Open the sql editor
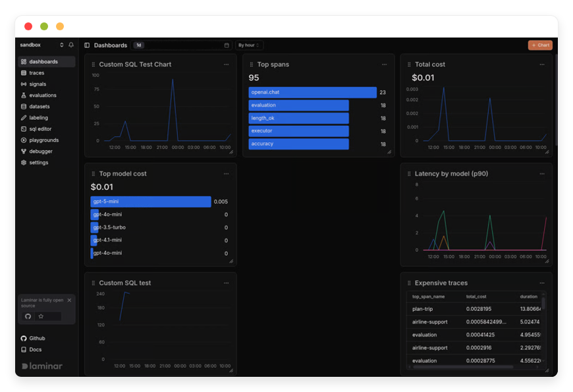 (x=46, y=128)
